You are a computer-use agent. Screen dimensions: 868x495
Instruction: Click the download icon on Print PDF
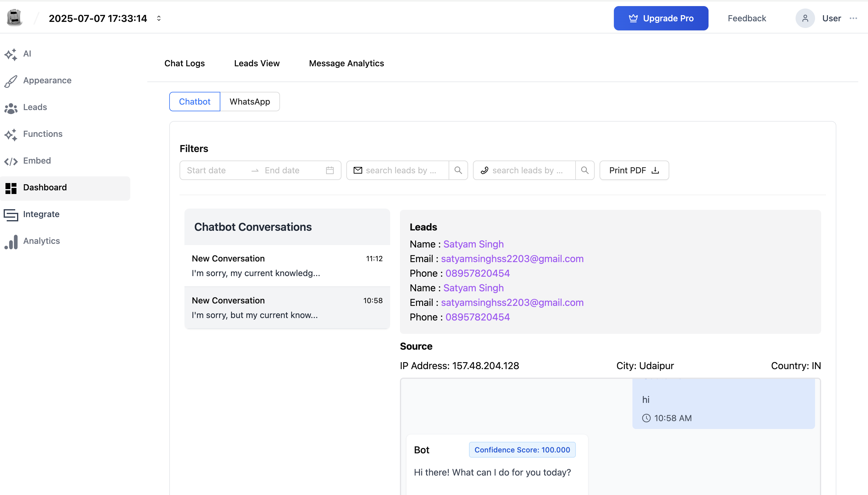[655, 170]
